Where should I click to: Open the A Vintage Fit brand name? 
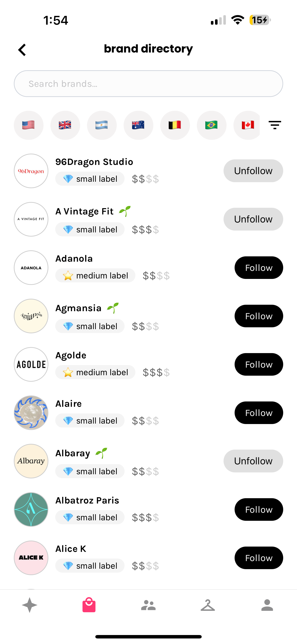84,211
